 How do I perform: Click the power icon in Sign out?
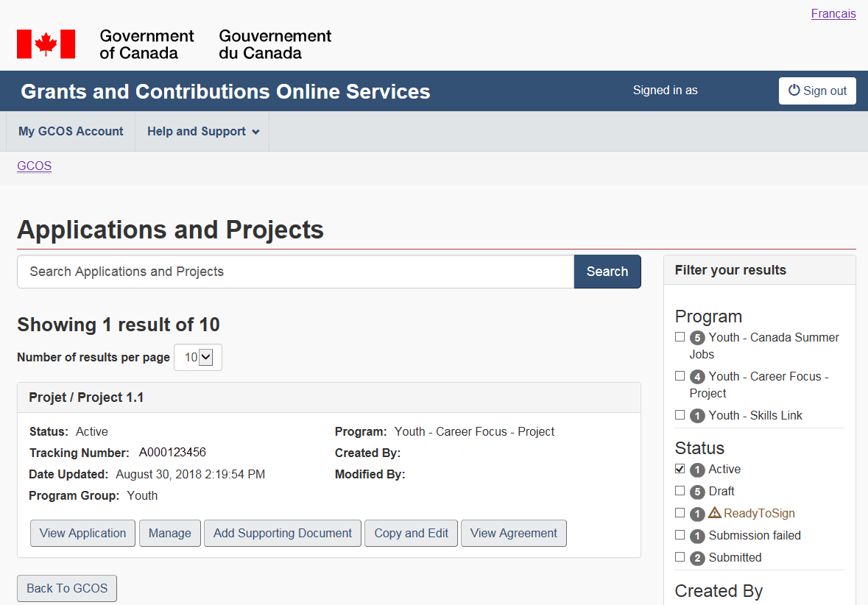[x=794, y=91]
